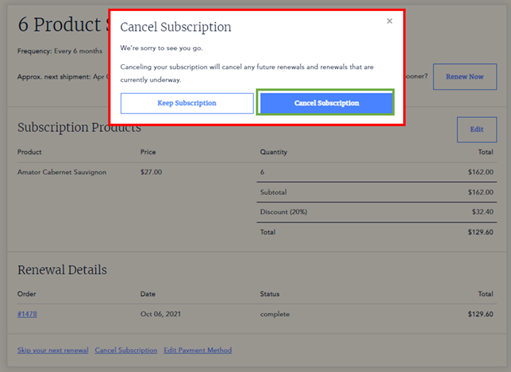511x372 pixels.
Task: Click the Discount (20%) label
Action: 284,212
